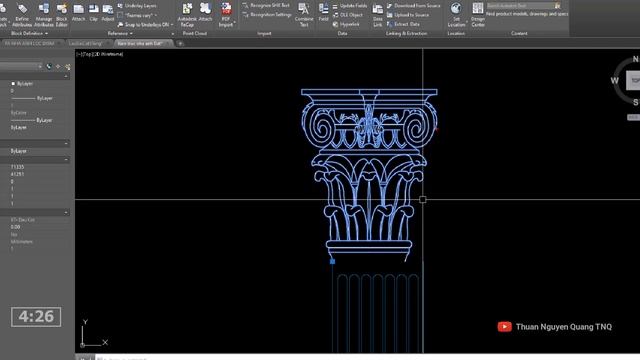Viewport: 640px width, 360px height.
Task: Click Upload to Source
Action: (x=407, y=15)
